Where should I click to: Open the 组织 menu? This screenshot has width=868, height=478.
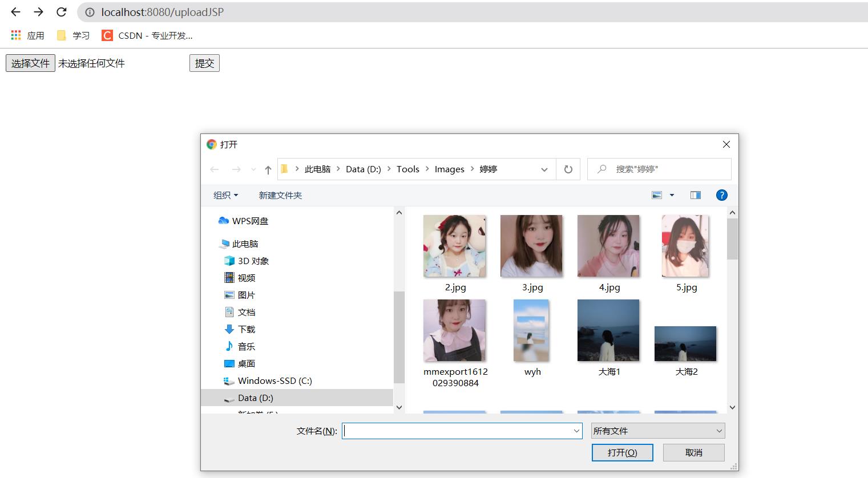225,195
